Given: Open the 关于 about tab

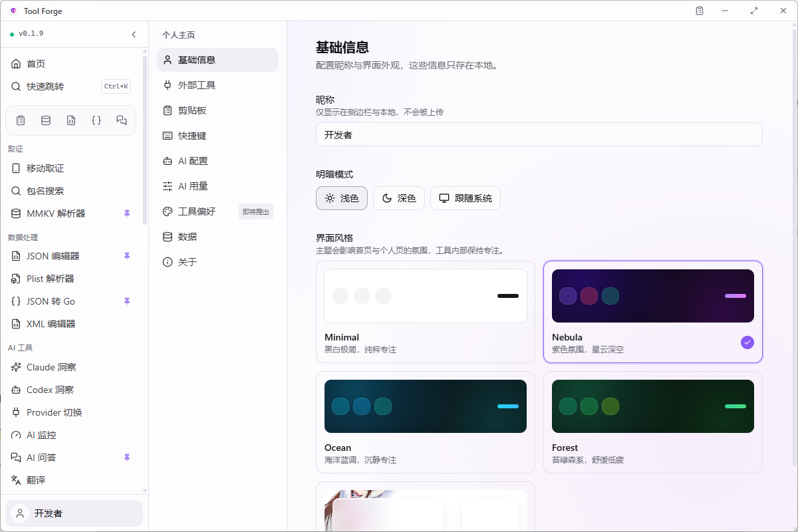Looking at the screenshot, I should [x=217, y=262].
